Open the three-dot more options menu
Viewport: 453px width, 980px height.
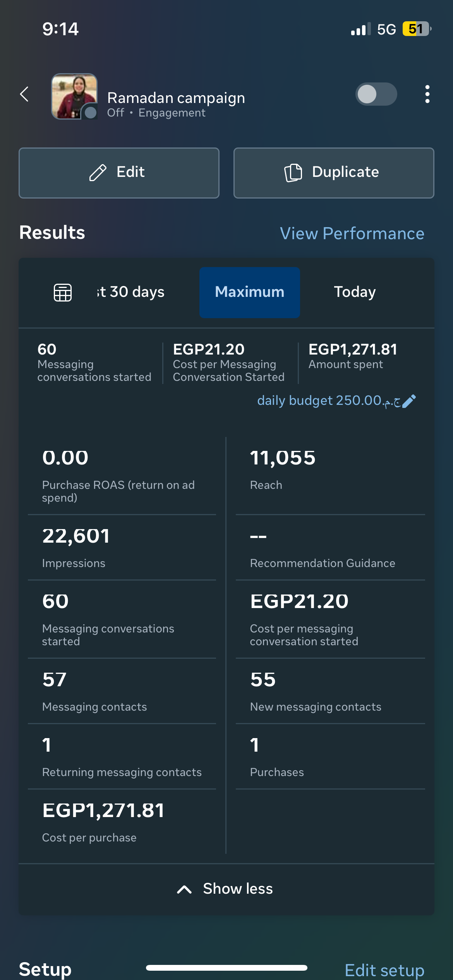pos(427,94)
